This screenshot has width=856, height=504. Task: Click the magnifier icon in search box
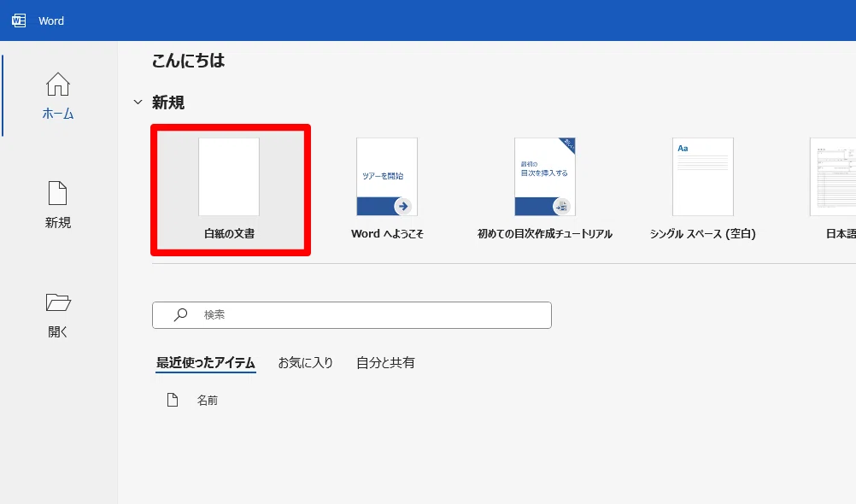pyautogui.click(x=180, y=314)
